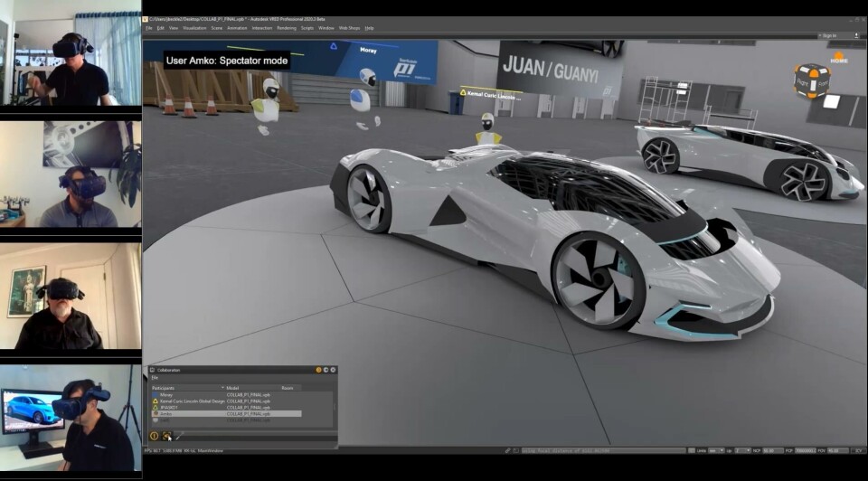Select the last greyed-out participant row
This screenshot has height=481, width=868.
pyautogui.click(x=226, y=420)
